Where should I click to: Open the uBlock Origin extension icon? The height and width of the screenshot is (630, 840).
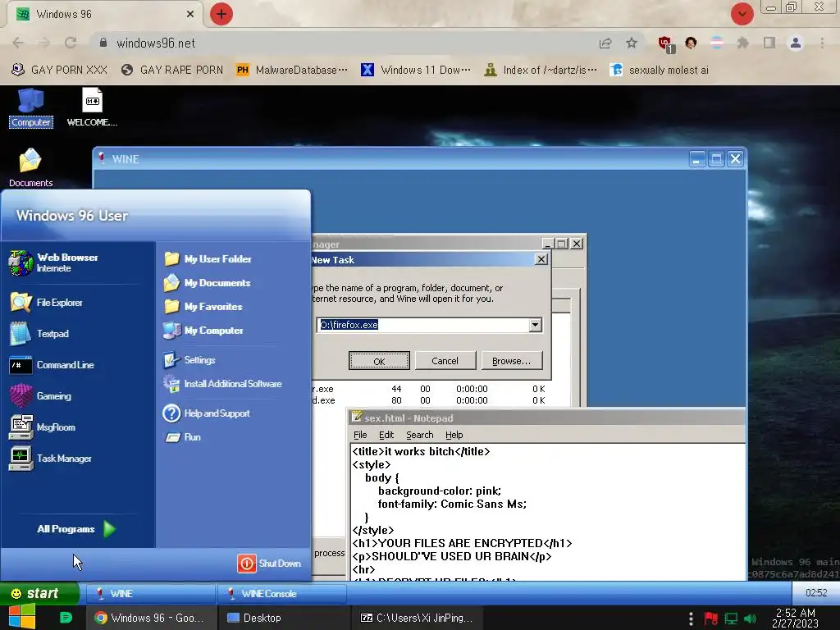(665, 43)
